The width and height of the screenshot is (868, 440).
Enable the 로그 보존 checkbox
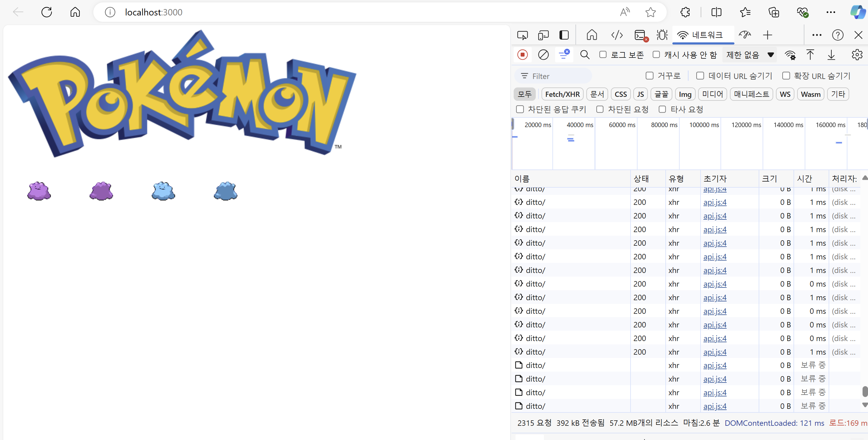603,54
